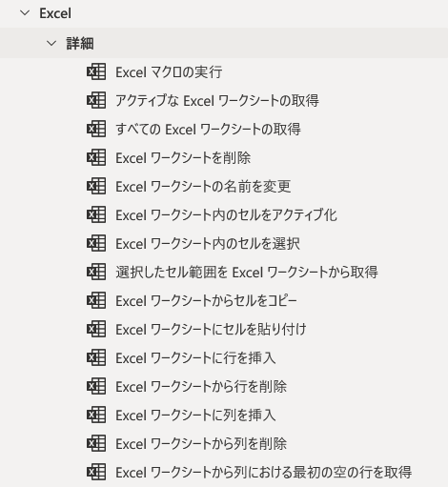Click the icon beside Excel ワークシート内のセルをアクティブ化
The width and height of the screenshot is (448, 487).
(96, 214)
